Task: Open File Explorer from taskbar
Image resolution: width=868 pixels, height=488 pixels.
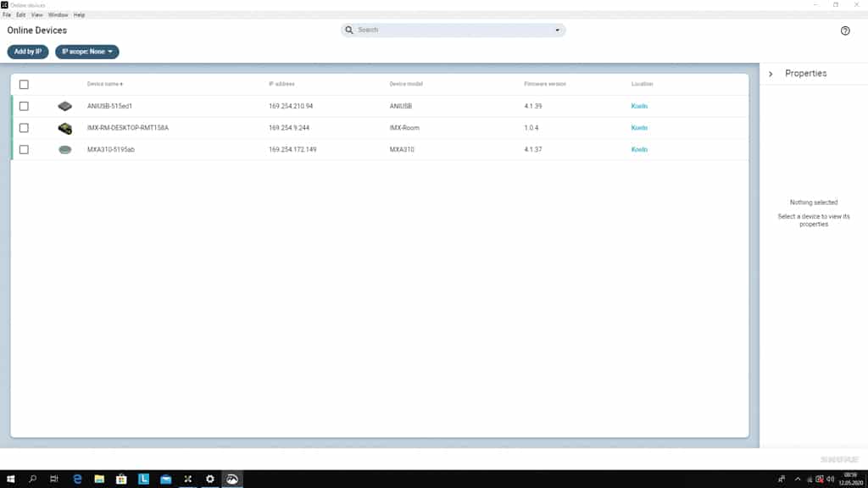Action: tap(99, 480)
